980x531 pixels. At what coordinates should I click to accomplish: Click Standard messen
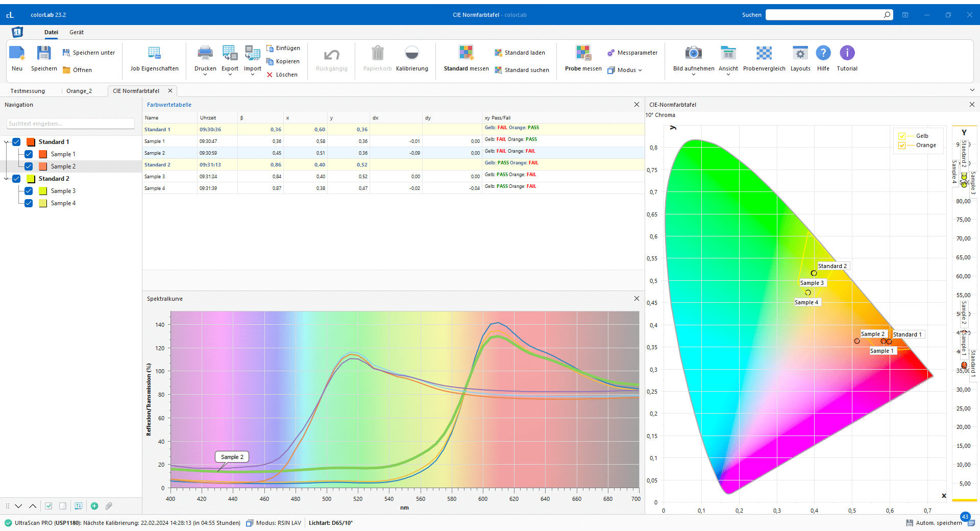pos(466,58)
